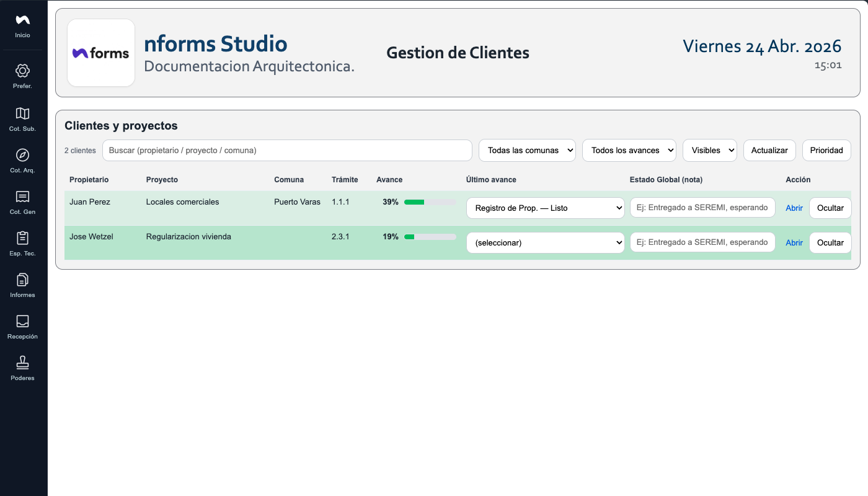Click trámite value 1.1.1
This screenshot has height=496, width=868.
point(340,202)
